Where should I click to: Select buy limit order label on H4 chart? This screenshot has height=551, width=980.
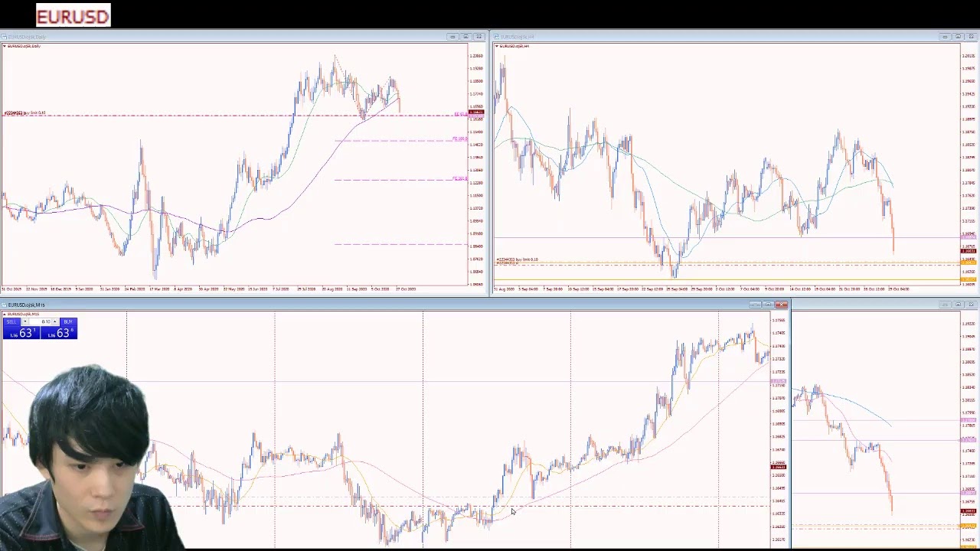point(518,260)
